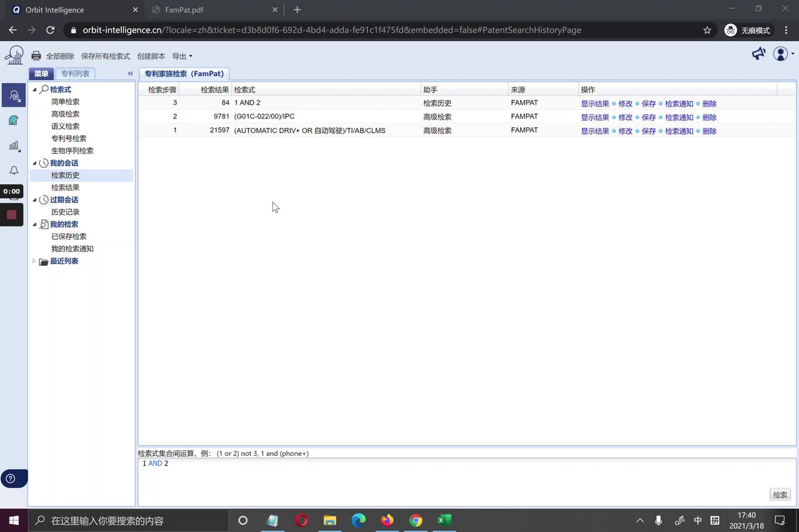Select the 专利家族检索 (FamPat) tab

click(184, 74)
